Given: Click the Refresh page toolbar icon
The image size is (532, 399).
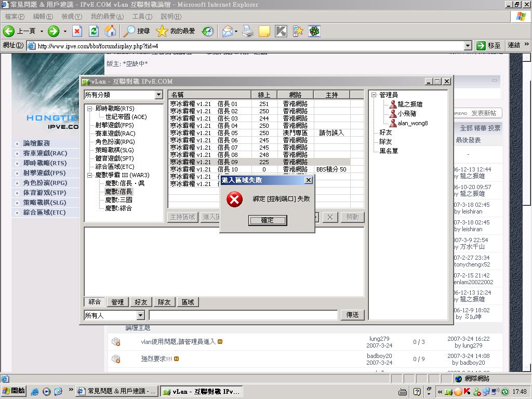Looking at the screenshot, I should [94, 31].
